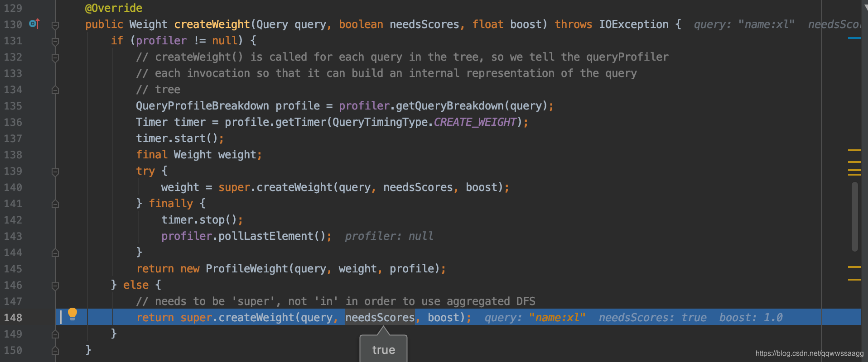868x362 pixels.
Task: Click the highlighted needsScores variable on line 148
Action: [380, 318]
